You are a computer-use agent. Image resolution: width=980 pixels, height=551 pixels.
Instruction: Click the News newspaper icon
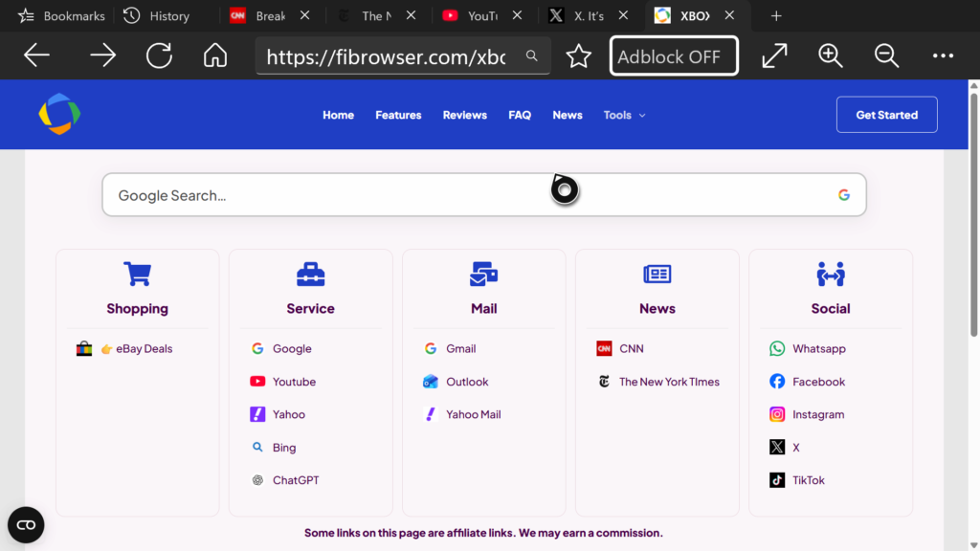[x=657, y=274]
